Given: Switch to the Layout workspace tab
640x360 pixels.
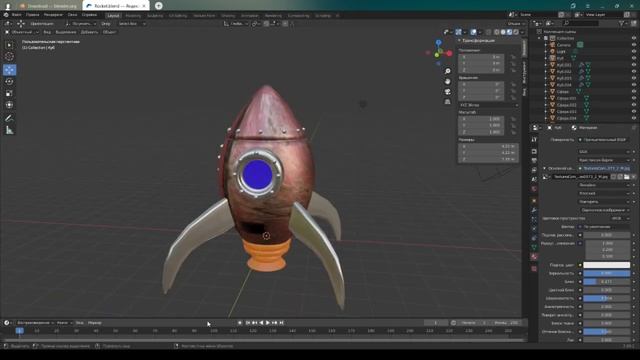Looking at the screenshot, I should (113, 16).
